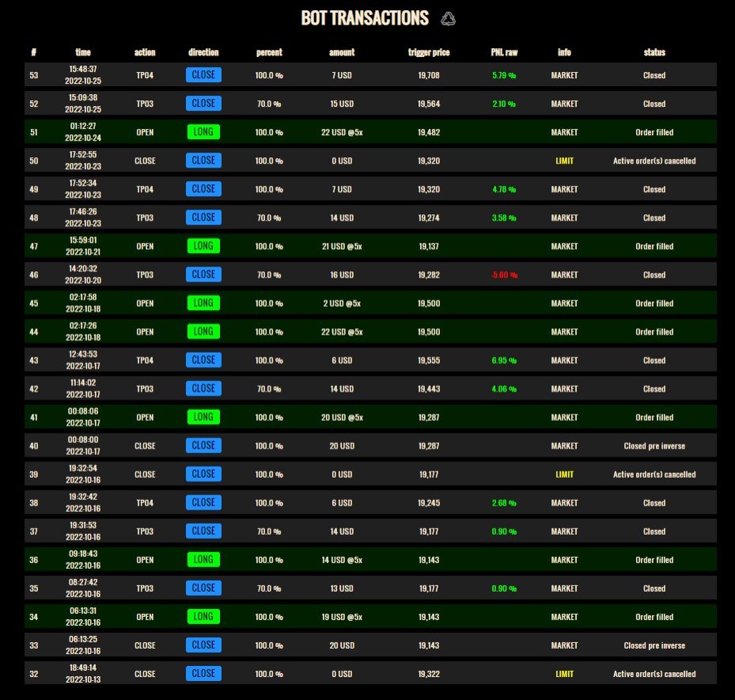
Task: Click the 'direction' column header
Action: tap(203, 52)
